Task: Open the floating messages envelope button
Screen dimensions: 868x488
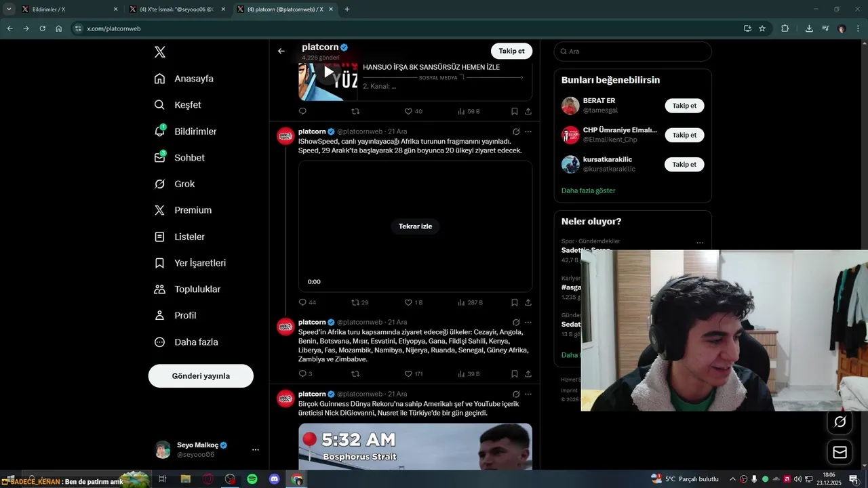Action: pyautogui.click(x=840, y=452)
